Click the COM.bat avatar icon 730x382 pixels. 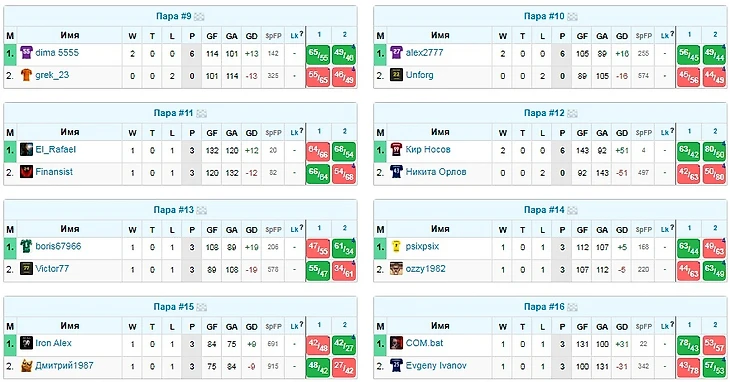pyautogui.click(x=396, y=343)
